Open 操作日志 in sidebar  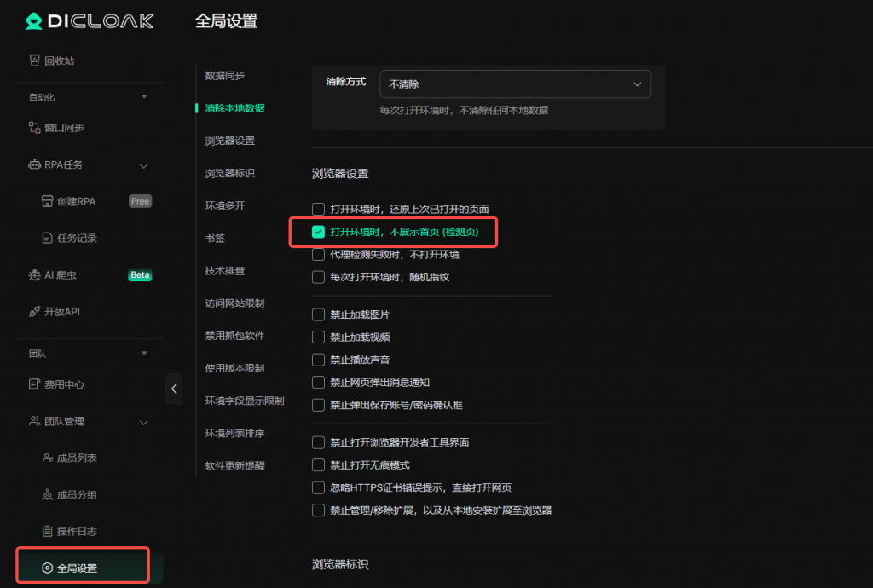[x=77, y=532]
